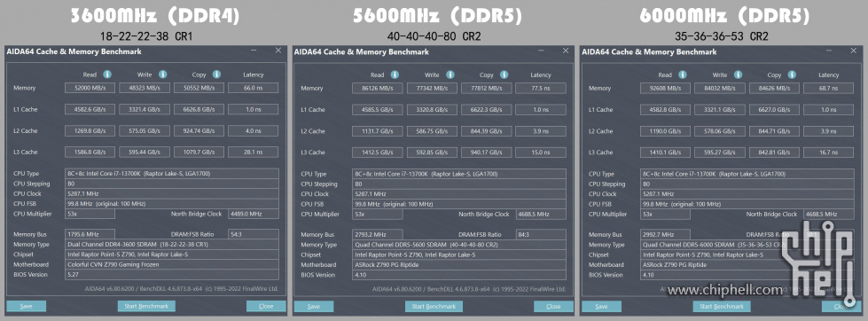This screenshot has width=868, height=321.
Task: Select L3 Cache latency 28.1 ns
Action: (x=253, y=153)
